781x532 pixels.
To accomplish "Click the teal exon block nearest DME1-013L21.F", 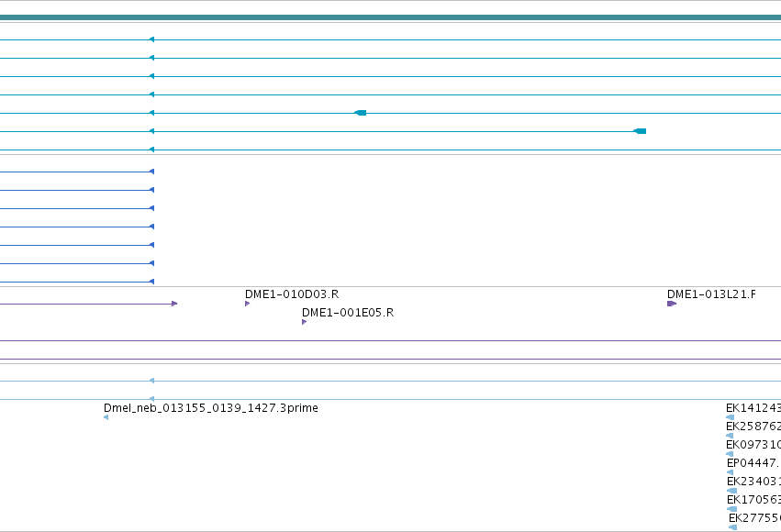I will [x=640, y=131].
